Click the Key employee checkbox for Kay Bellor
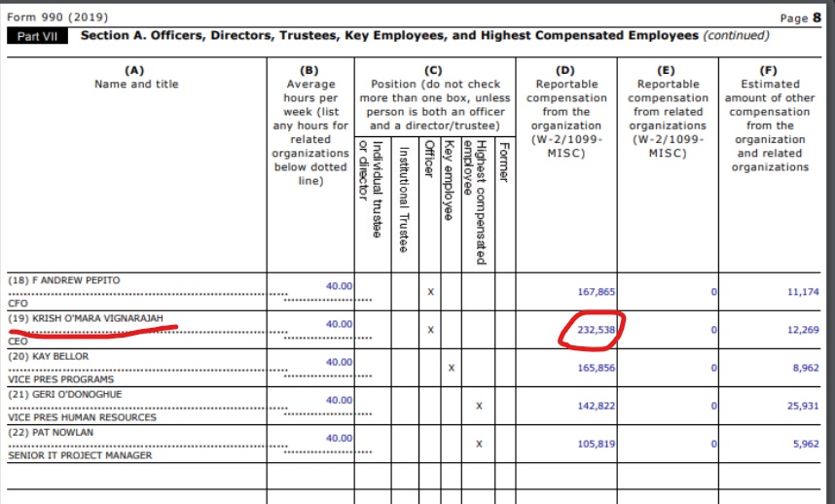The height and width of the screenshot is (504, 835). pos(450,368)
